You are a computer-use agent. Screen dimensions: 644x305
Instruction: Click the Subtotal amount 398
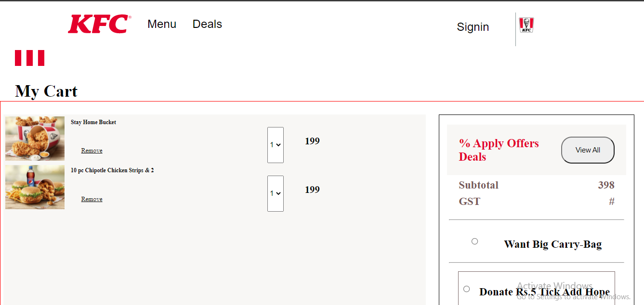point(606,185)
